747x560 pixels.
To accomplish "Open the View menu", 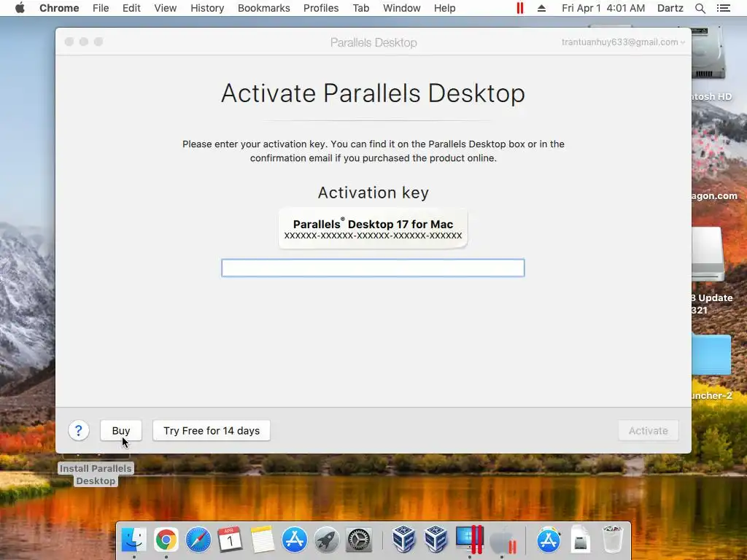I will point(166,8).
